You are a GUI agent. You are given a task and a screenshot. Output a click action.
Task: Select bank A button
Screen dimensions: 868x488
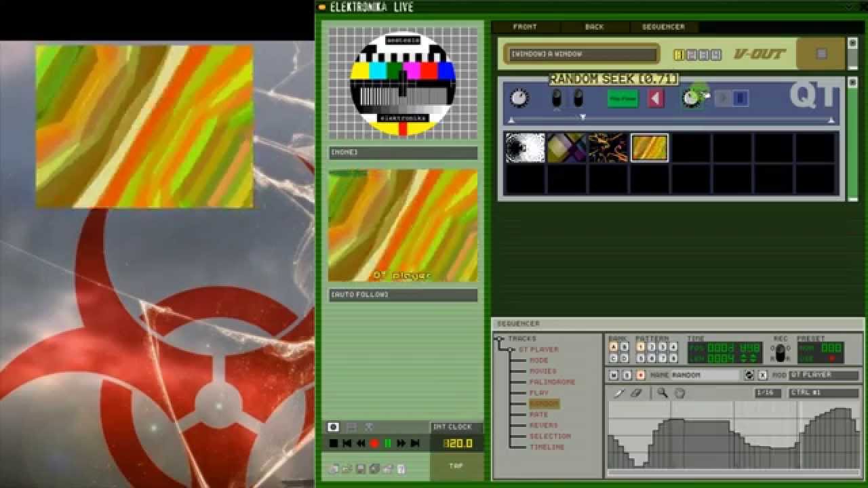[x=614, y=347]
